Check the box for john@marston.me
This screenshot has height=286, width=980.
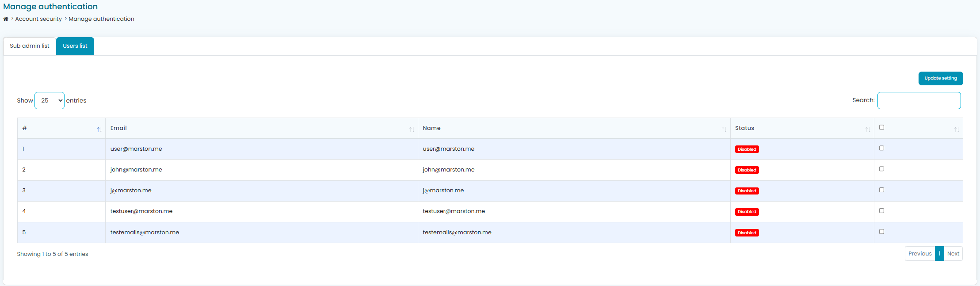coord(881,169)
